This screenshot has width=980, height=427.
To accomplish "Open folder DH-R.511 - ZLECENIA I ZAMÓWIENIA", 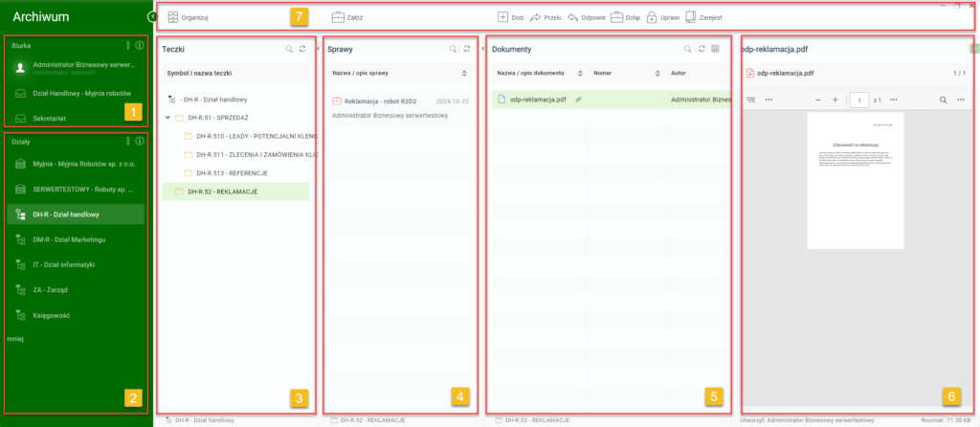I will point(250,154).
